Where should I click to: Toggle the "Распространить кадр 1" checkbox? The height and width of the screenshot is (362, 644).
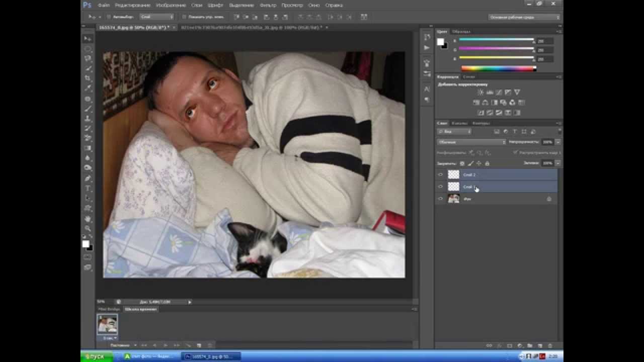click(x=515, y=152)
